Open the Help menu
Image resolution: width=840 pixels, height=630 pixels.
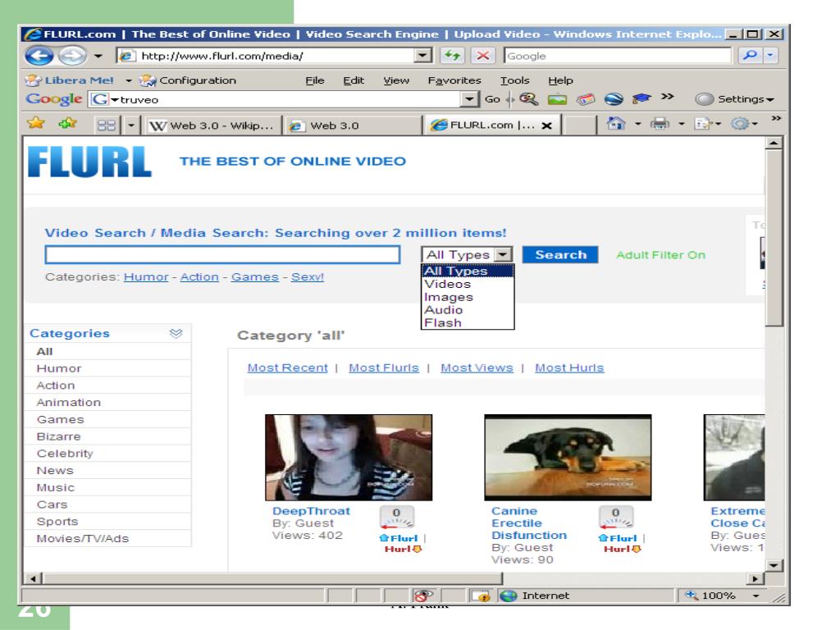coord(560,80)
